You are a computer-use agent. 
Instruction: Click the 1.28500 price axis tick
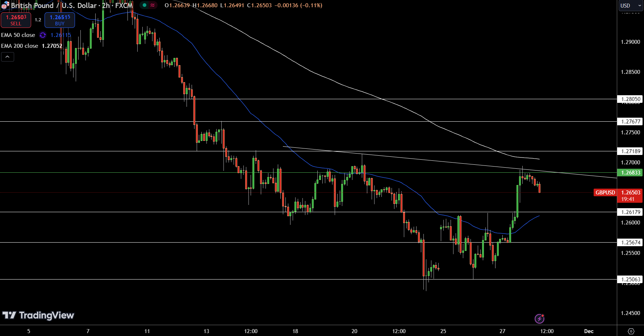pyautogui.click(x=631, y=72)
